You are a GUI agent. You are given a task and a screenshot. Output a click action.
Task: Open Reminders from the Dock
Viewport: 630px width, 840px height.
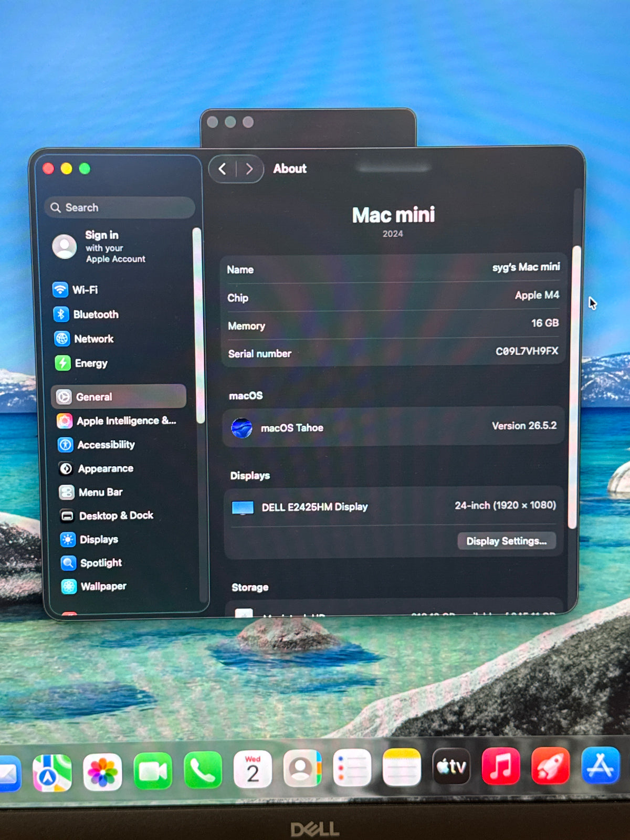click(x=352, y=768)
